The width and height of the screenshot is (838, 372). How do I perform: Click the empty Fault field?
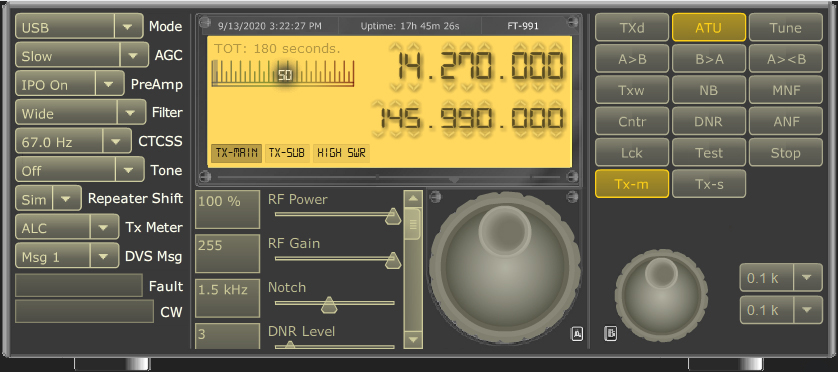tap(79, 285)
